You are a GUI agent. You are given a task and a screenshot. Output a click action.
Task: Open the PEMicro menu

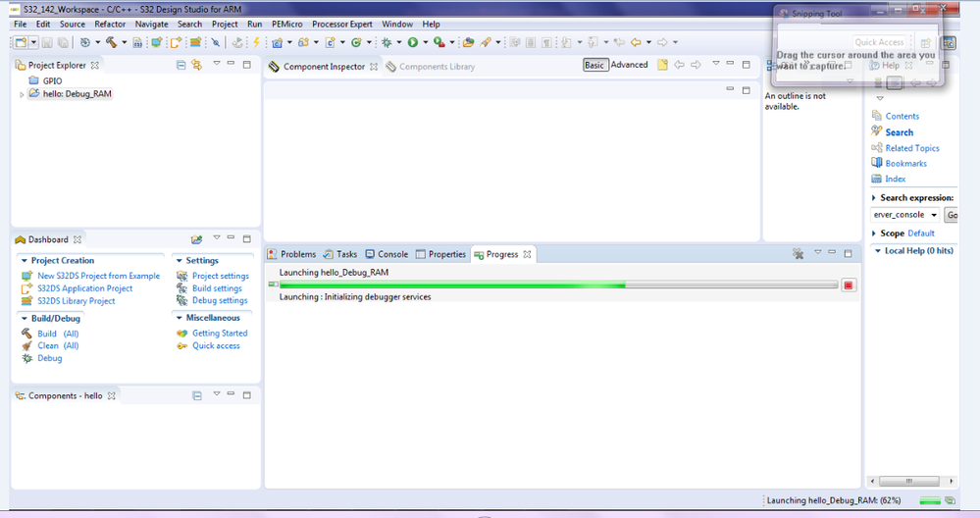click(x=286, y=25)
